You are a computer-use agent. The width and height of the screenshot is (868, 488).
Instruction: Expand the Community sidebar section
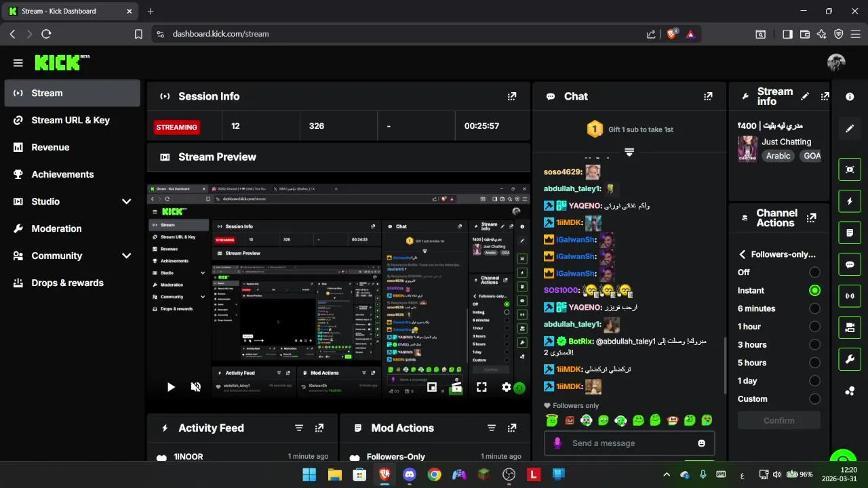[x=126, y=256]
